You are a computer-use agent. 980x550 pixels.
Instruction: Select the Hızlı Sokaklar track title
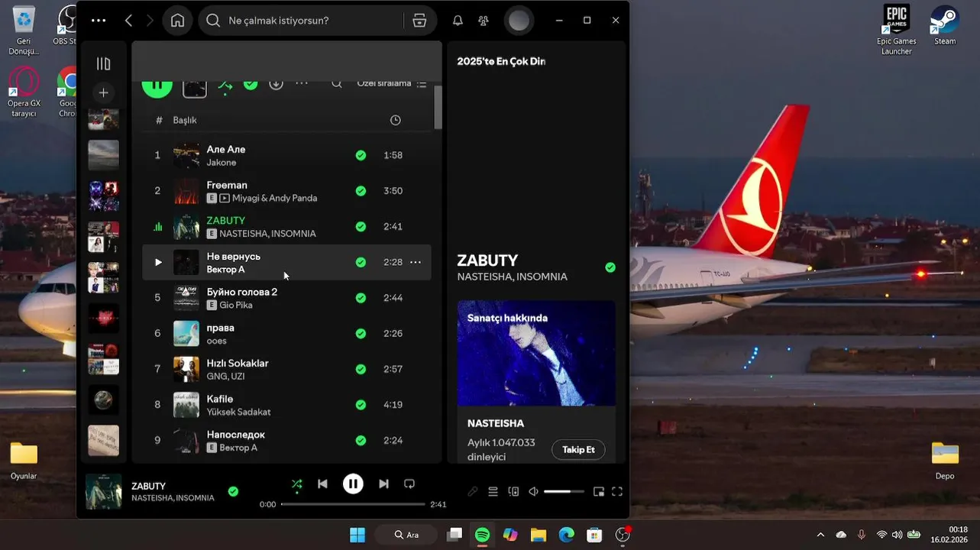[x=238, y=363]
